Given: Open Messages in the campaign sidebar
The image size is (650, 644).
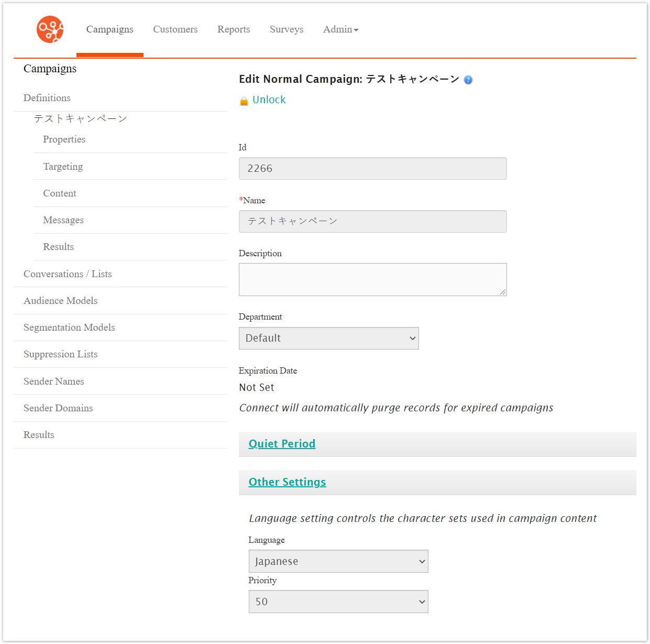Looking at the screenshot, I should (x=63, y=220).
